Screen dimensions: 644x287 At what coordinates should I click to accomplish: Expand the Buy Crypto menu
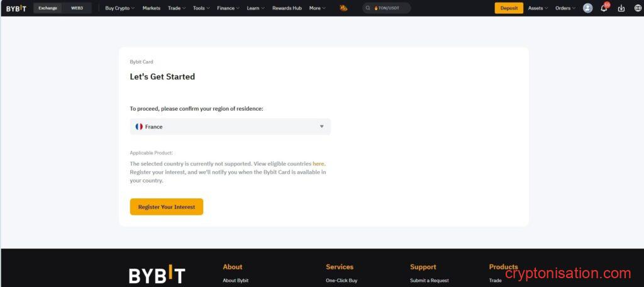119,8
